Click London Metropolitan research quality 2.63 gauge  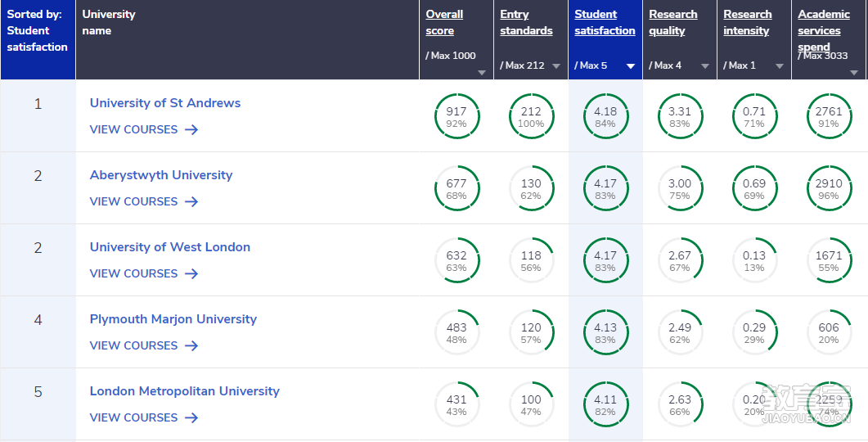680,404
